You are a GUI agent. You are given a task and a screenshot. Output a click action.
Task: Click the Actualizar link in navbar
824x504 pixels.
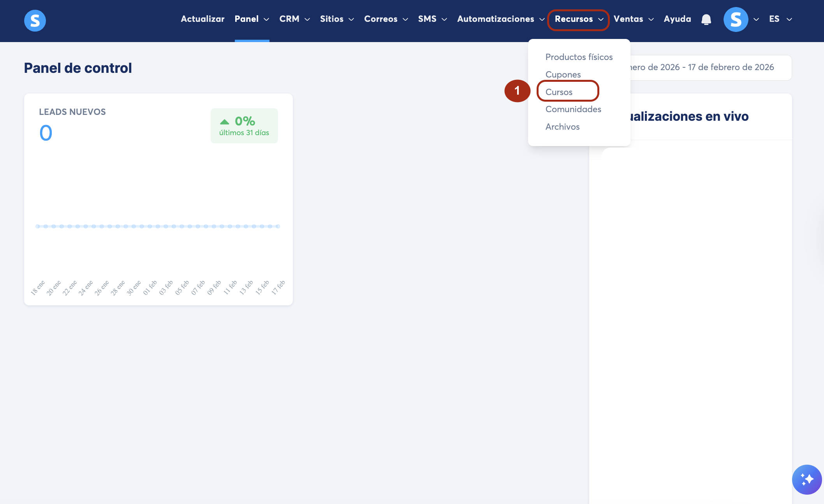pos(202,19)
